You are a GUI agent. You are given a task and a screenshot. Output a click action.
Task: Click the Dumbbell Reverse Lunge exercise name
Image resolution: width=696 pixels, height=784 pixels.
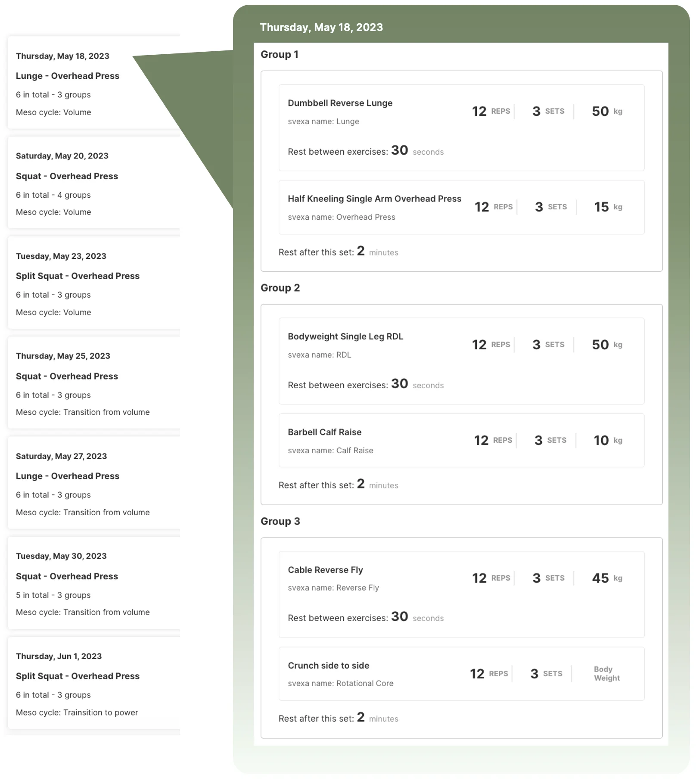(340, 103)
